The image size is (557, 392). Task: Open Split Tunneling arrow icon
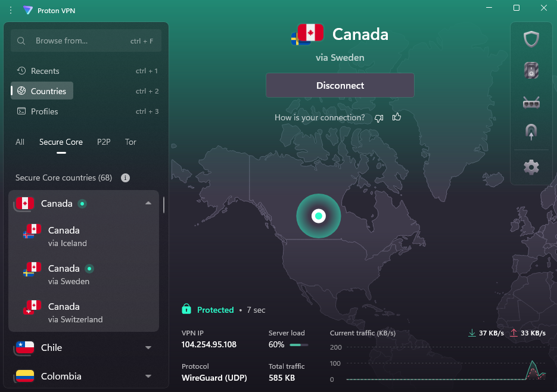point(531,132)
